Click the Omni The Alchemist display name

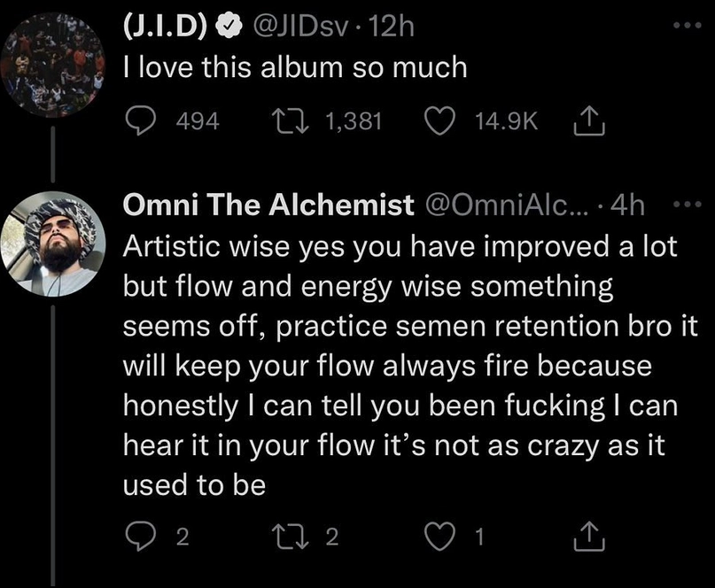266,205
